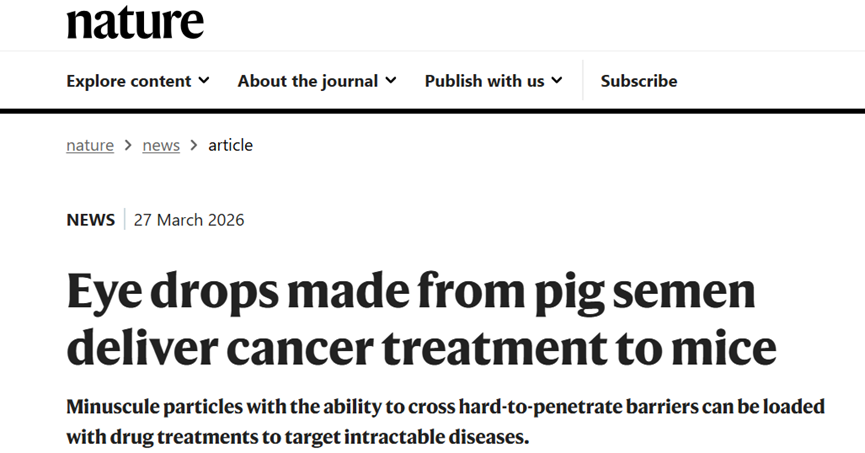Navigate to the news breadcrumb link

(161, 145)
